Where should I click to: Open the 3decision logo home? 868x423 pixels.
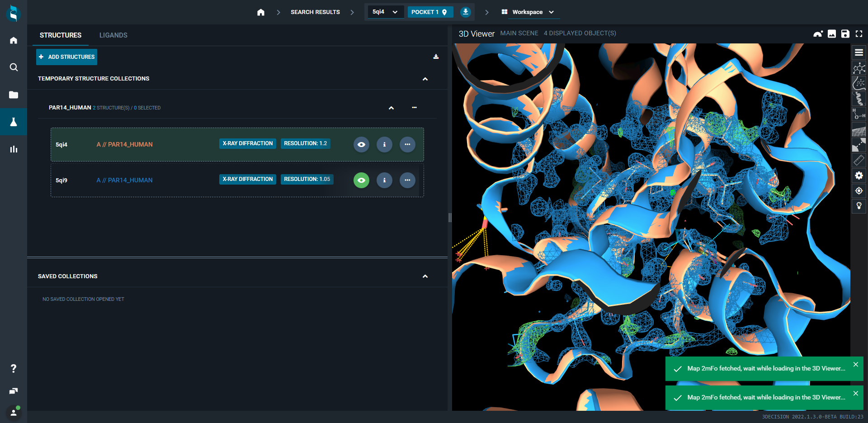pyautogui.click(x=14, y=13)
